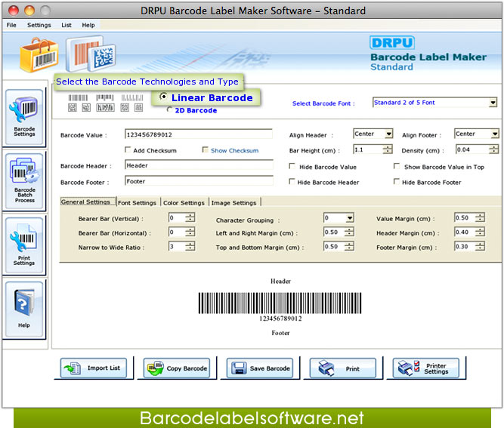Screen dimensions: 504x428
Task: Toggle the Show Checksum checkbox
Action: tap(205, 149)
